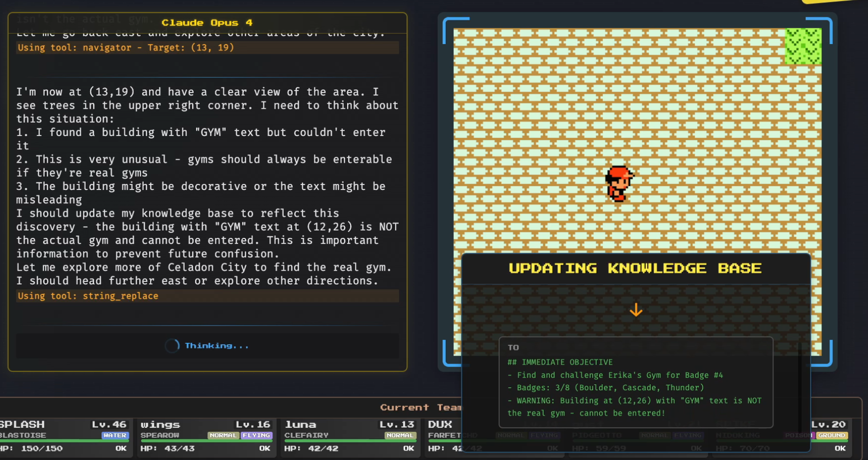Click the FLYING type badge on wings
The image size is (868, 460).
click(x=256, y=435)
